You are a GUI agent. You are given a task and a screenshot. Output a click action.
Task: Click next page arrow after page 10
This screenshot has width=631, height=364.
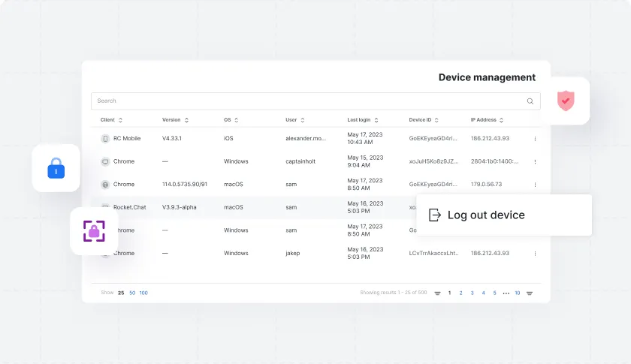click(530, 293)
